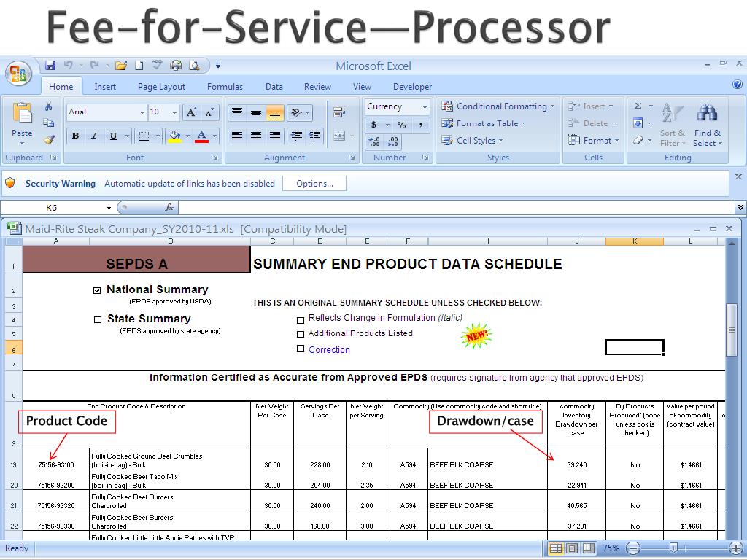Check the State Summary checkbox
The height and width of the screenshot is (560, 747).
pos(98,319)
